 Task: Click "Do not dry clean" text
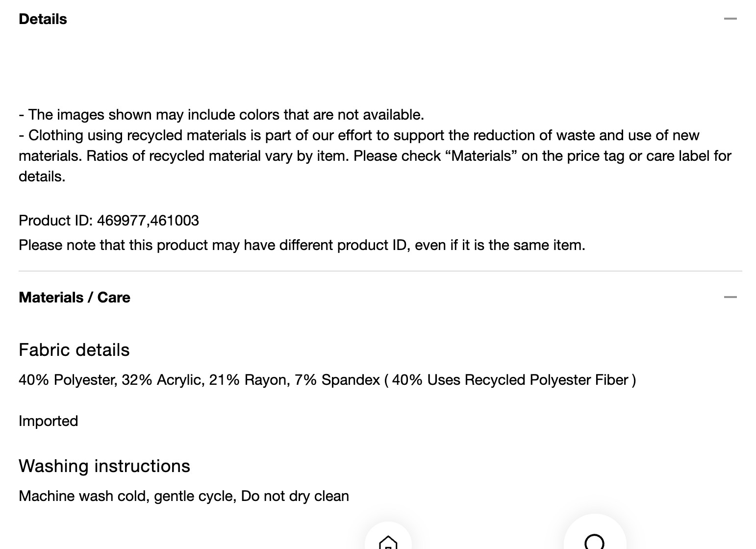(x=295, y=496)
